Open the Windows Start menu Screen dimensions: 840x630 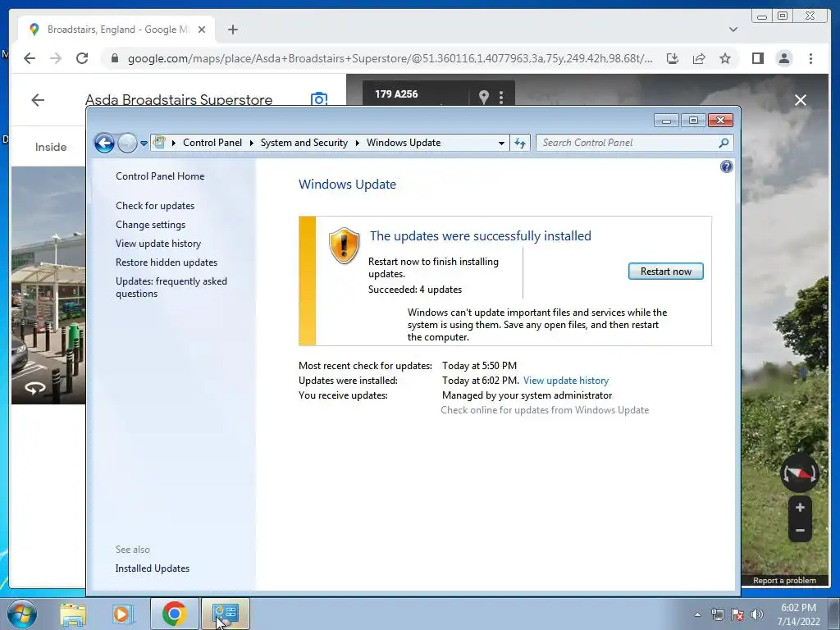coord(22,614)
